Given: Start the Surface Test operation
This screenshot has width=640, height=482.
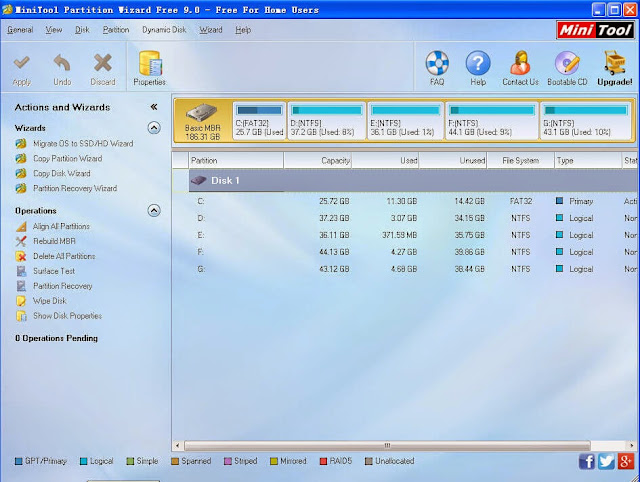Looking at the screenshot, I should pyautogui.click(x=54, y=271).
